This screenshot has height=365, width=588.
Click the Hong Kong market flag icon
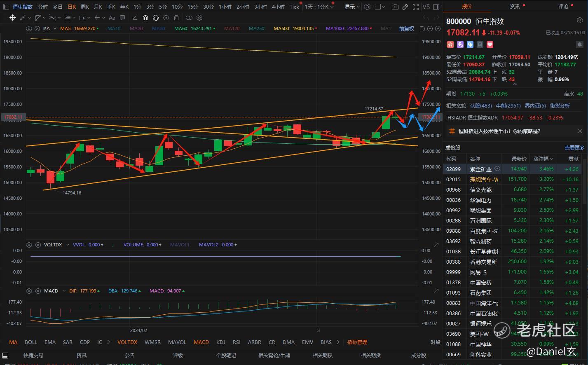pos(450,44)
